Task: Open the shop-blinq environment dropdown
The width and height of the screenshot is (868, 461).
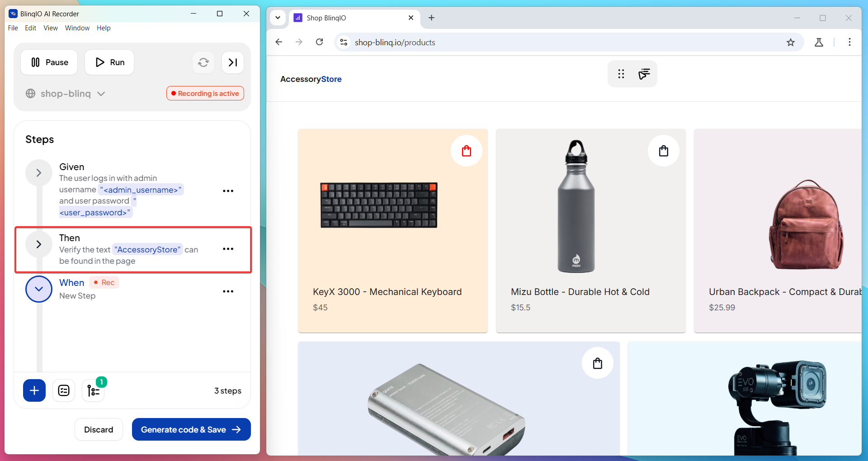Action: tap(66, 94)
